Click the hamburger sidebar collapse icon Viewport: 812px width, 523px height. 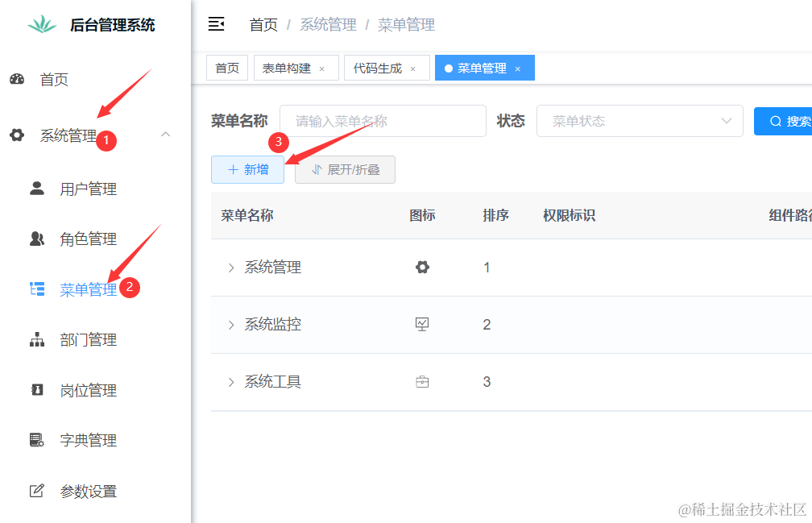point(216,24)
